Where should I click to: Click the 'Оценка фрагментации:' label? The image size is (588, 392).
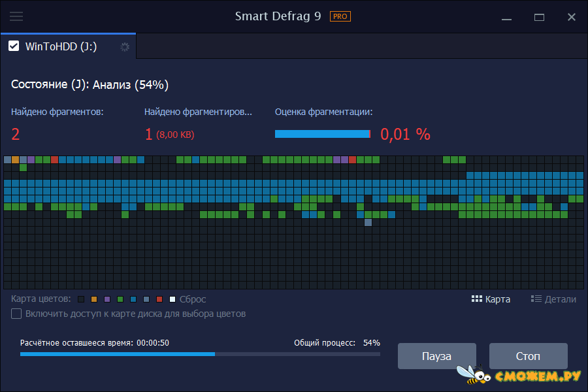pyautogui.click(x=323, y=112)
